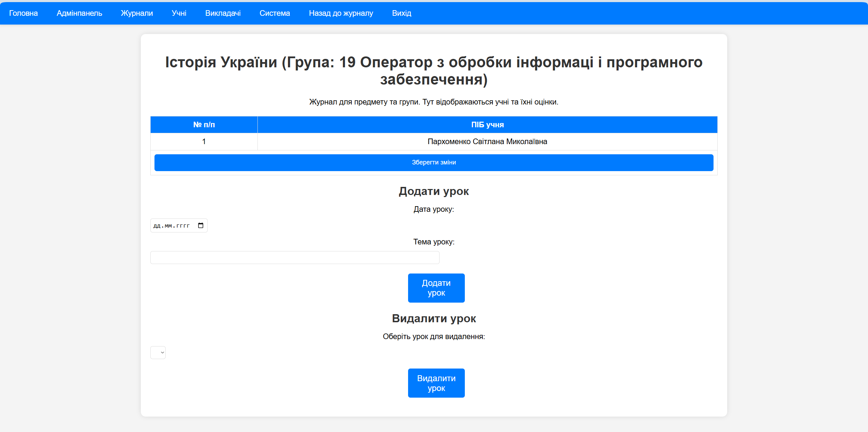Viewport: 868px width, 432px height.
Task: Click the № п/п column header
Action: click(x=204, y=125)
